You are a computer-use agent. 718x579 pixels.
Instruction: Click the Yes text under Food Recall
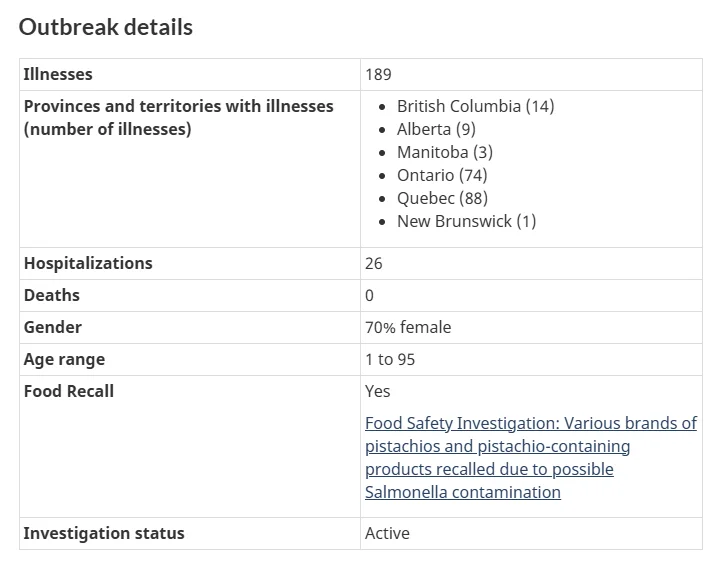pos(378,392)
